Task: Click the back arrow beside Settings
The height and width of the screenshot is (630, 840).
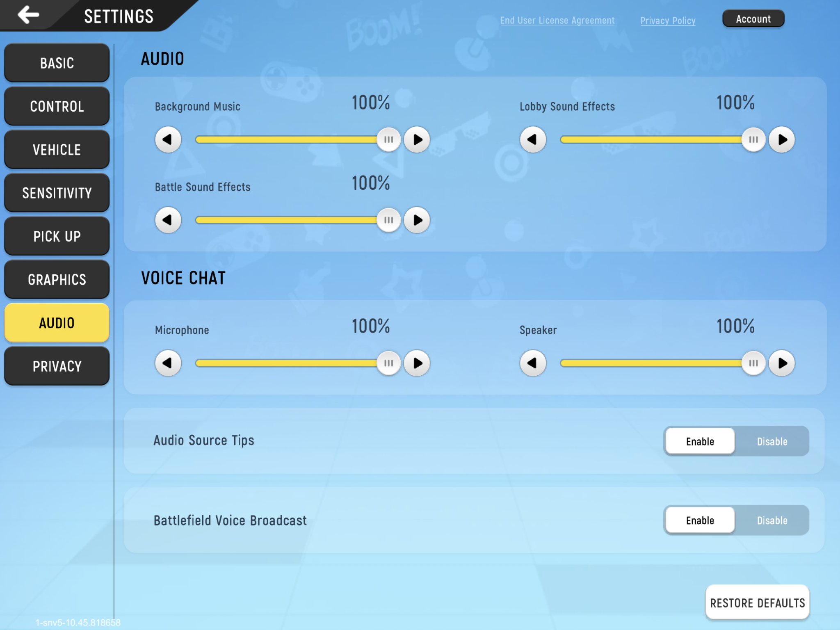Action: [29, 15]
